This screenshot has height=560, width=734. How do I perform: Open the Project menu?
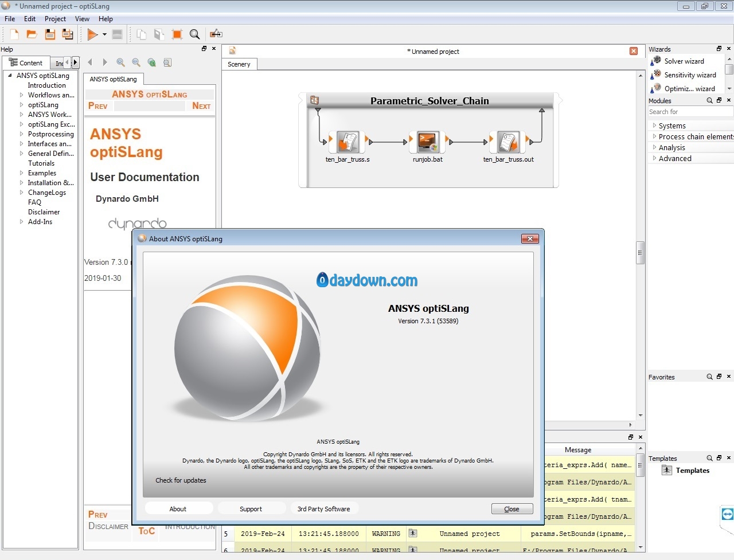pyautogui.click(x=55, y=19)
